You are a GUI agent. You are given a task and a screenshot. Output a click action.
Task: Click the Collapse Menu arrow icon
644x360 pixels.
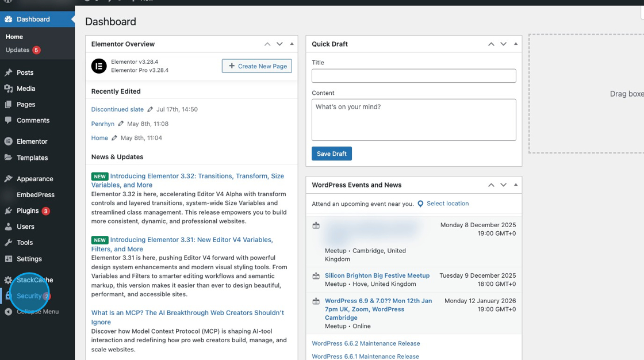(8, 312)
